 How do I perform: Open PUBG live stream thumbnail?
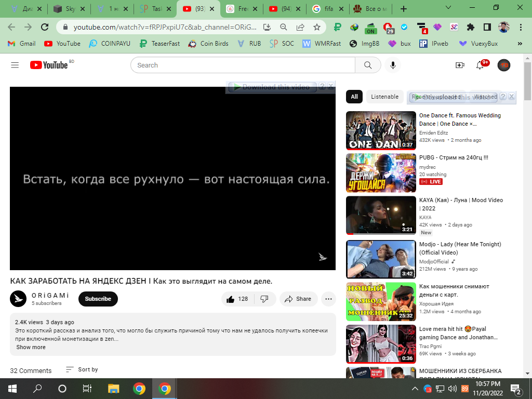pos(381,173)
